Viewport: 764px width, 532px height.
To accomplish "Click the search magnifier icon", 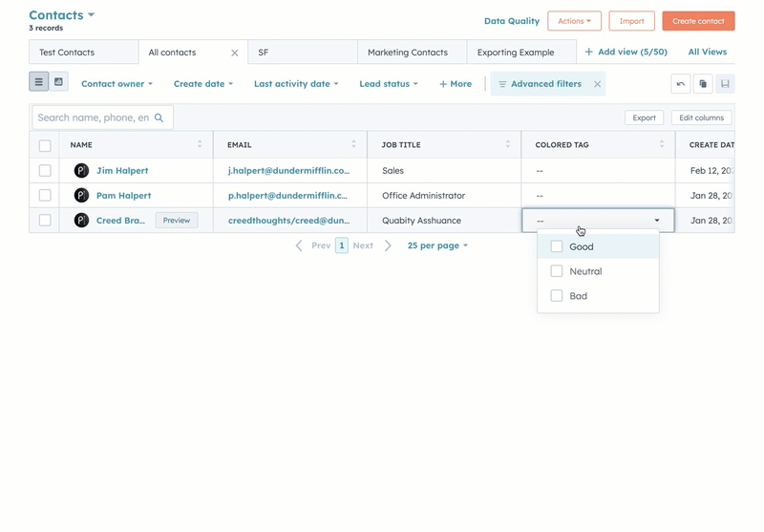I will 159,117.
